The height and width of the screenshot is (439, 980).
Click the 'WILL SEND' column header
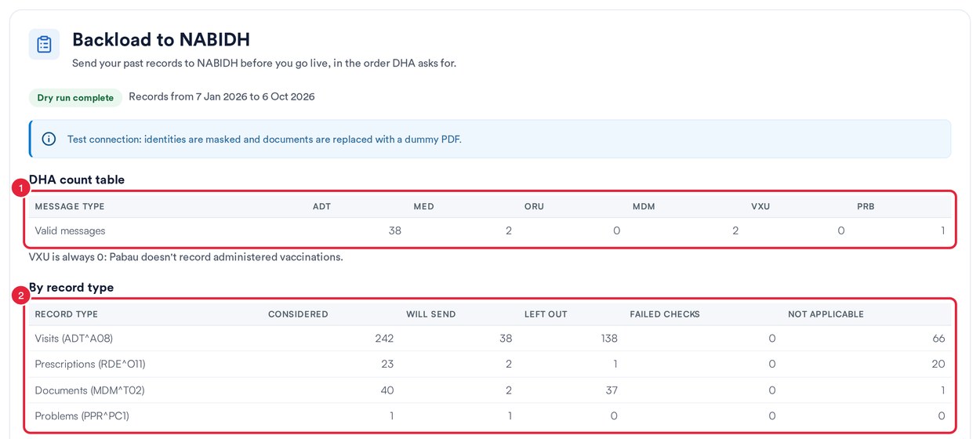point(430,314)
